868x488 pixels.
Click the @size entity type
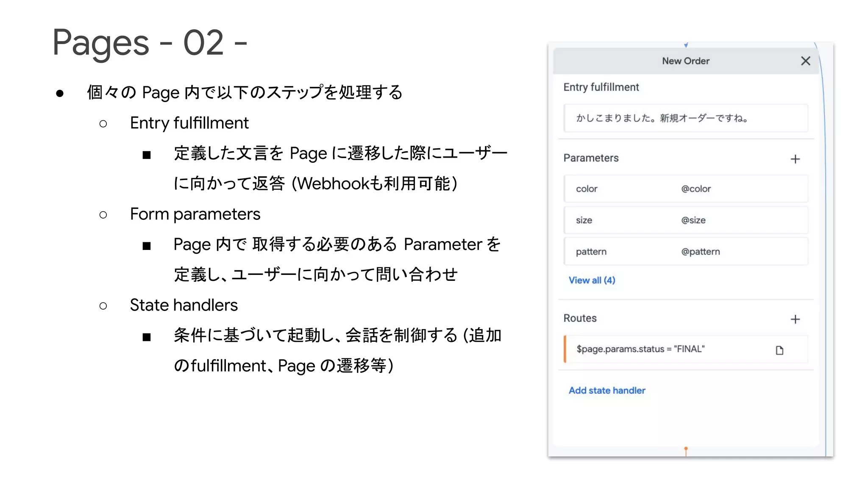pos(693,220)
